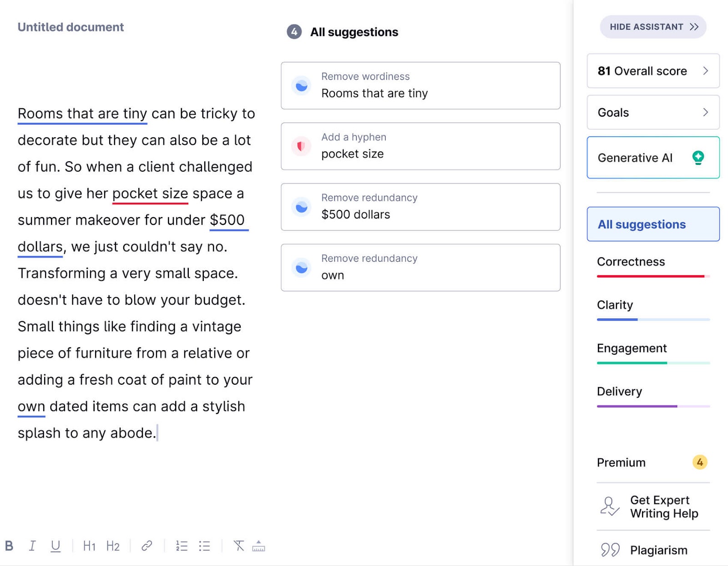Click the Generative AI lightbulb icon
The image size is (728, 566).
pos(698,157)
